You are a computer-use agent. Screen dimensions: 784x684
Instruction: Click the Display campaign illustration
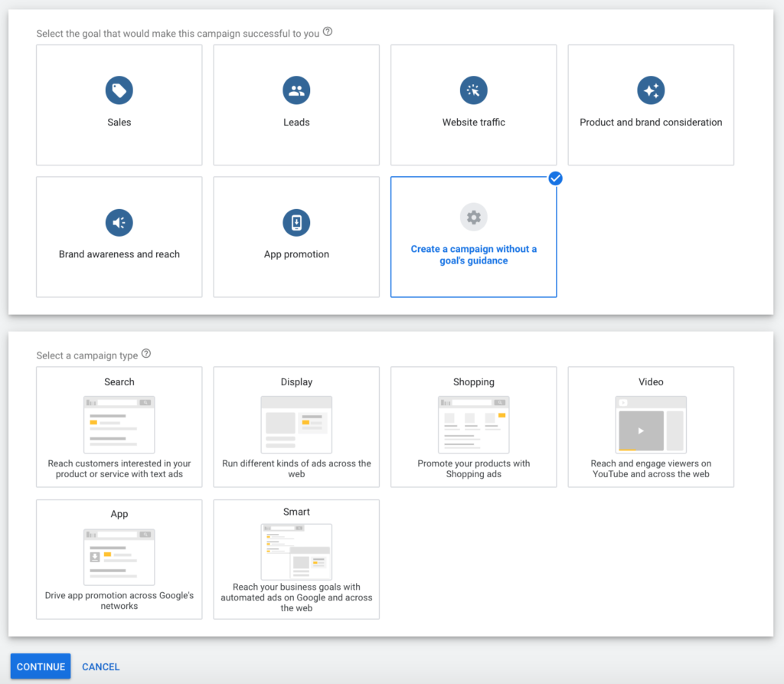[296, 425]
